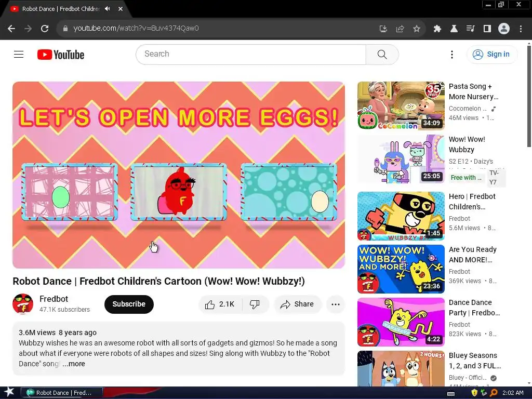Open Are You Ready AND MORE thumbnail
This screenshot has height=399, width=532.
(401, 269)
